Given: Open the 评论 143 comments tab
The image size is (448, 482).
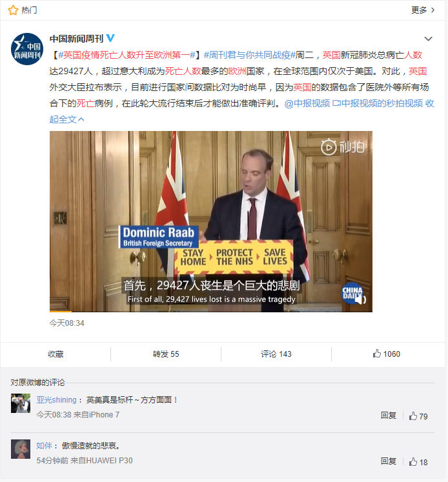Looking at the screenshot, I should [276, 354].
